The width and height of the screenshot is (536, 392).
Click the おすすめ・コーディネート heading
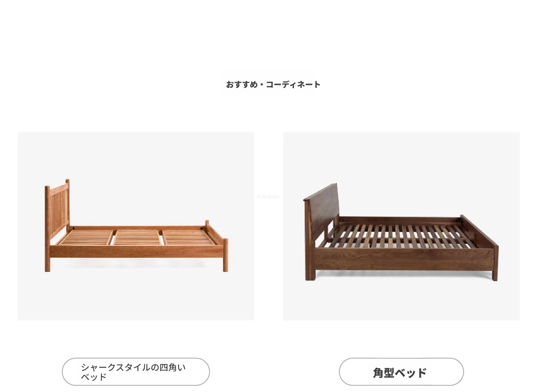[273, 85]
